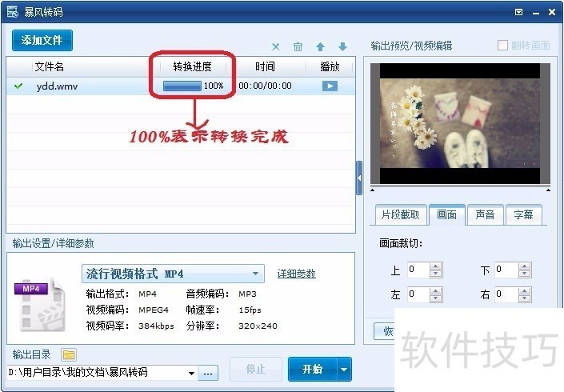Expand the dropdown arrow beside 开始
The image size is (564, 392).
[344, 369]
